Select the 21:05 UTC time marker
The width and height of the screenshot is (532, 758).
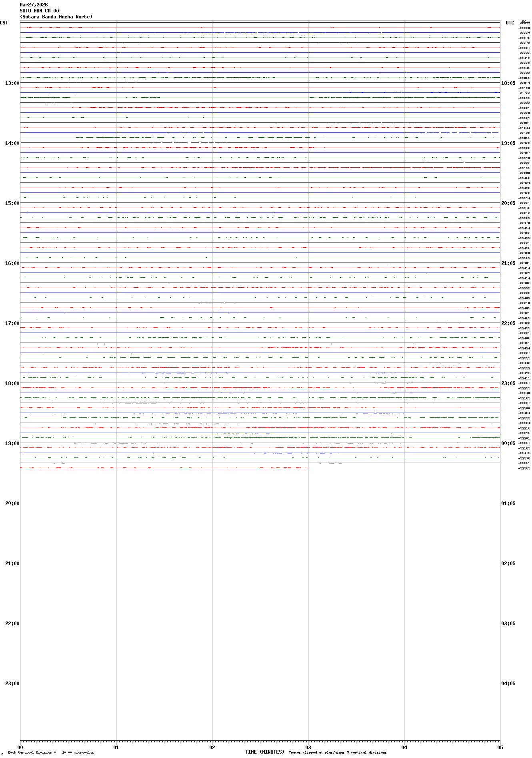click(x=508, y=263)
